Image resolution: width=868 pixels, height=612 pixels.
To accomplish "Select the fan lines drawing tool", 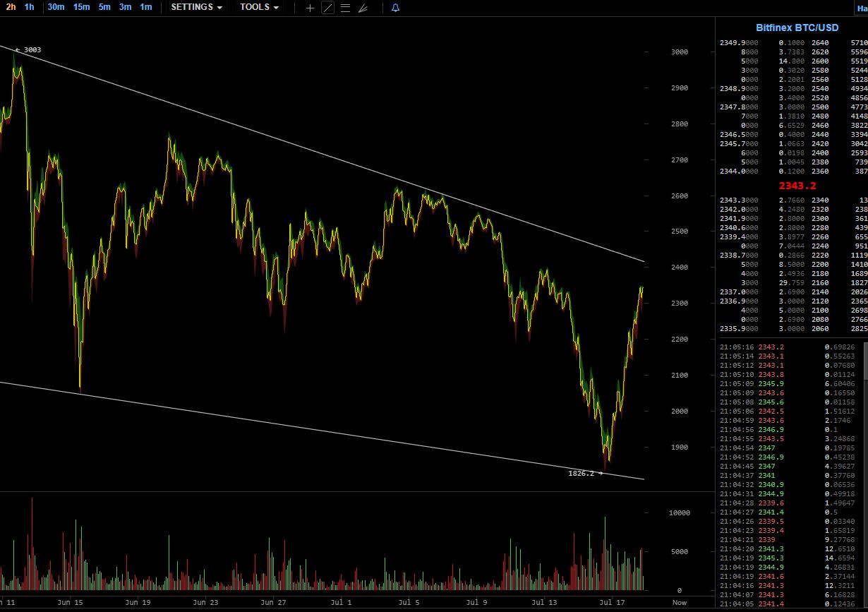I will (x=363, y=8).
